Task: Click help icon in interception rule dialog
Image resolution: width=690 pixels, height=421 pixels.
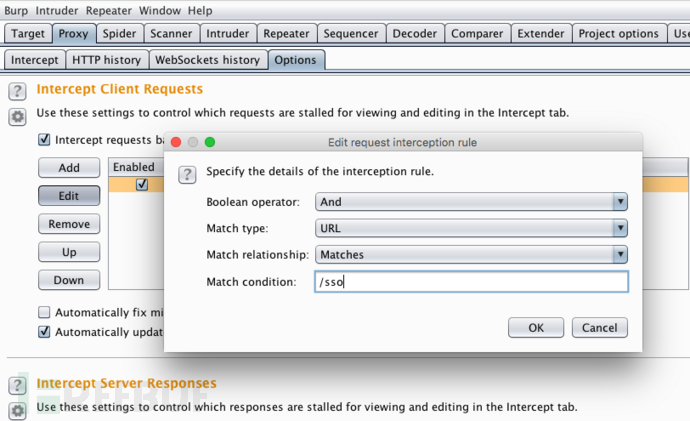Action: 187,175
